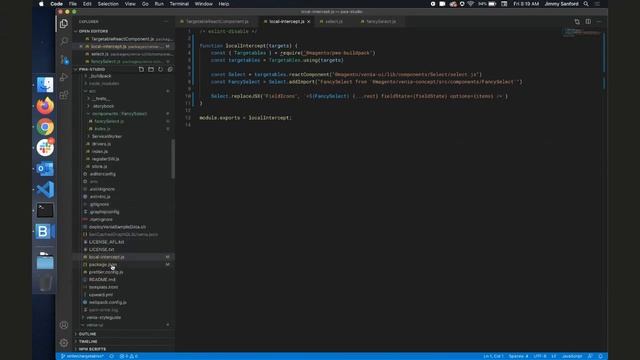Click the Ln, Col indicator in status bar
Image resolution: width=640 pixels, height=360 pixels.
click(x=493, y=356)
